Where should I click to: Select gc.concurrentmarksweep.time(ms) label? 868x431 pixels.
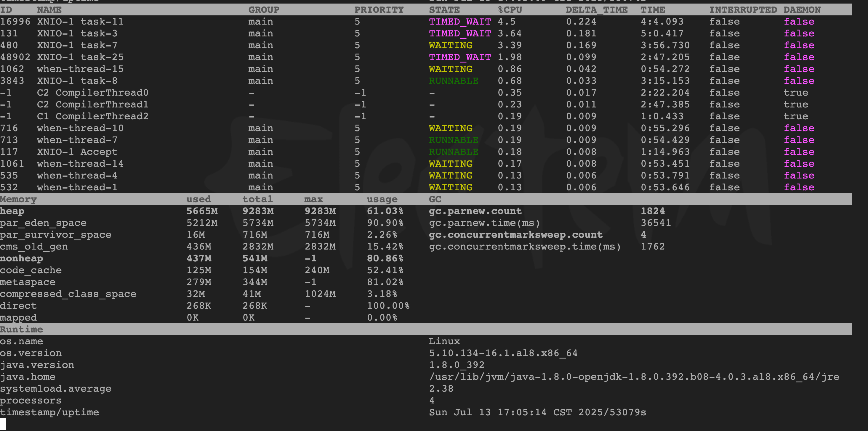tap(525, 247)
